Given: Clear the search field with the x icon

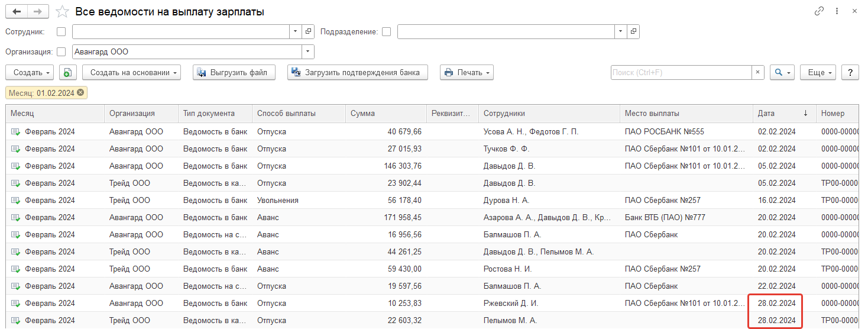Looking at the screenshot, I should coord(758,72).
